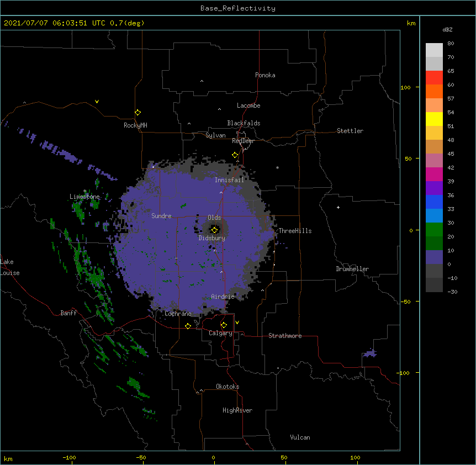Click the Cochrane city label

(x=178, y=314)
